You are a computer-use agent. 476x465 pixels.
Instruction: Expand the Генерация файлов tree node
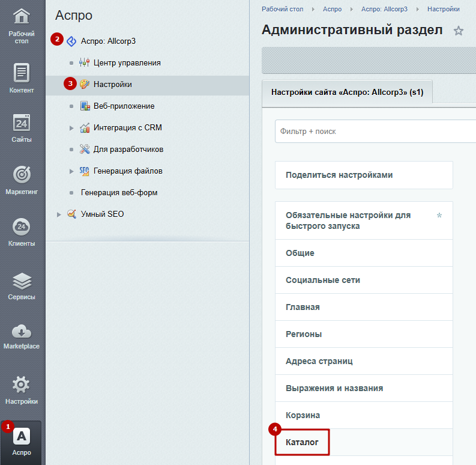click(71, 171)
